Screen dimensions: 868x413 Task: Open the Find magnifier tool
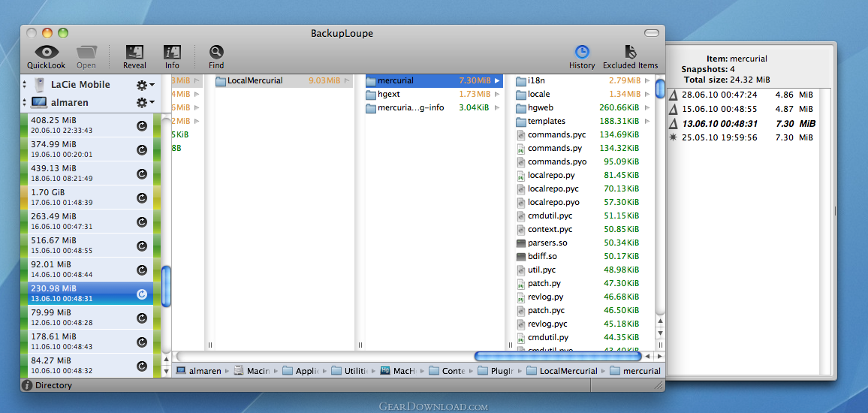[216, 53]
